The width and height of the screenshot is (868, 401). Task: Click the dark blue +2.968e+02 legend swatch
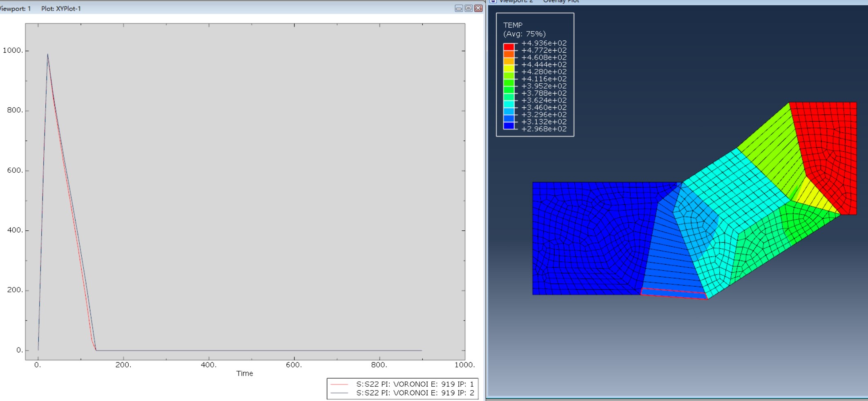click(509, 125)
